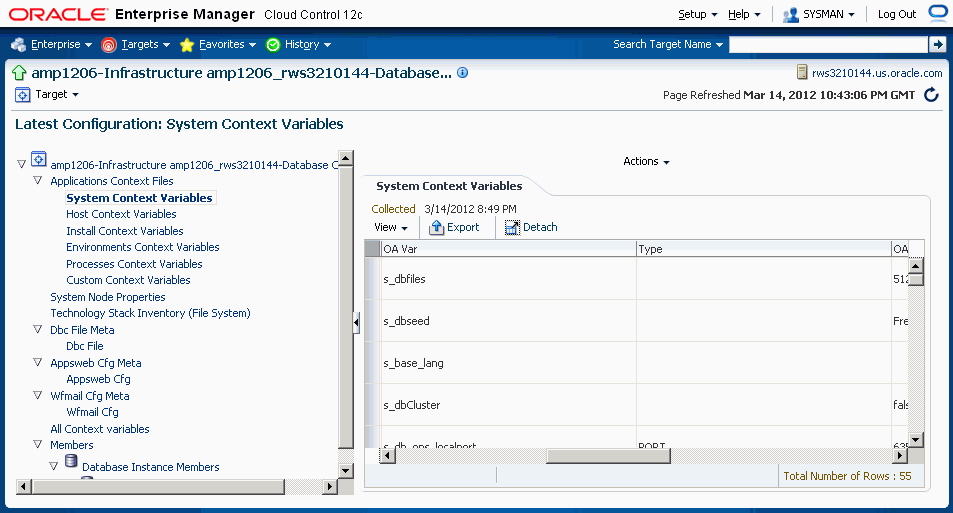Click the Oracle logo ring icon at top right
This screenshot has height=513, width=953.
click(x=939, y=13)
